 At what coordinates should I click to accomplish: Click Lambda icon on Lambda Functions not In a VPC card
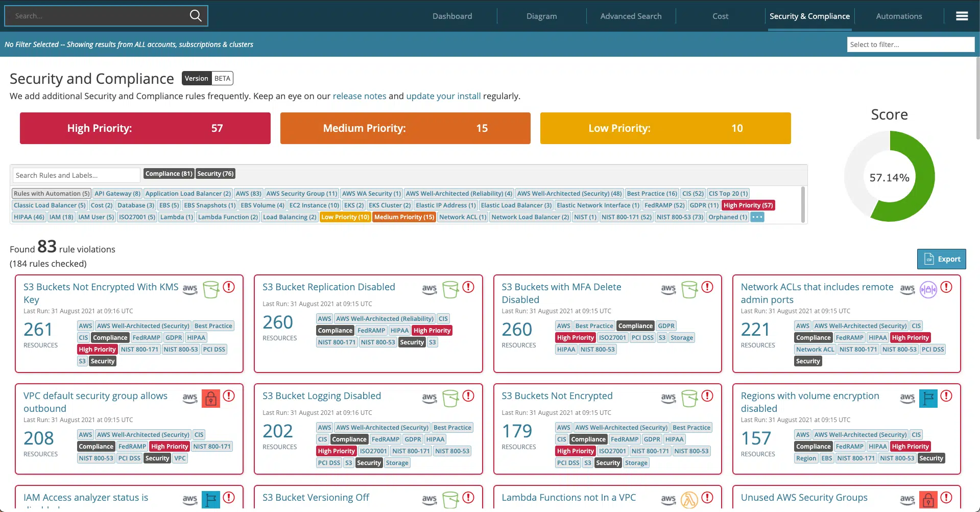coord(689,500)
